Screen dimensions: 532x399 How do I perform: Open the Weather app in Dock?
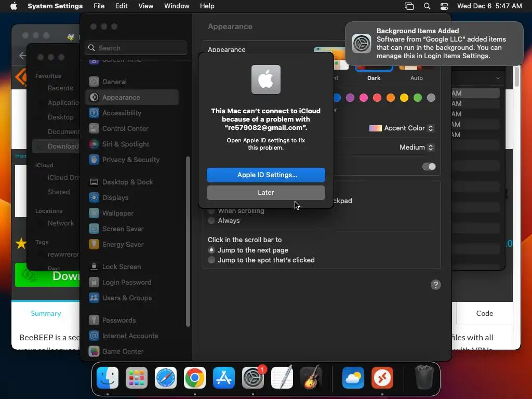pos(353,378)
